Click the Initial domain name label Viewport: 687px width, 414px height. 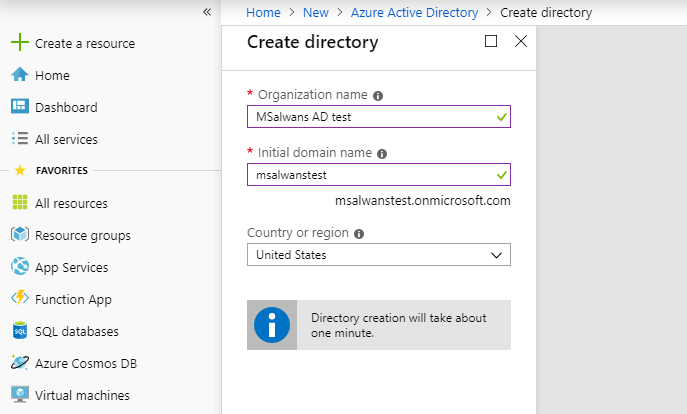pyautogui.click(x=315, y=152)
